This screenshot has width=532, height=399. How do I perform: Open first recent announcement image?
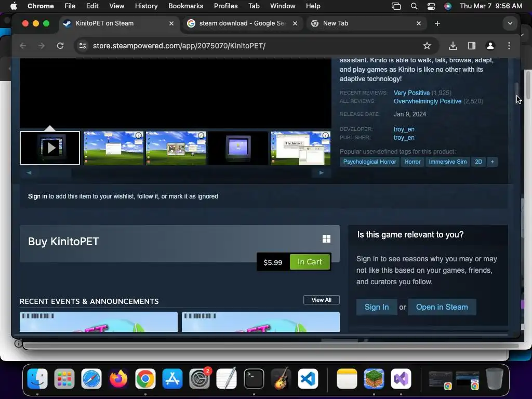tap(99, 322)
